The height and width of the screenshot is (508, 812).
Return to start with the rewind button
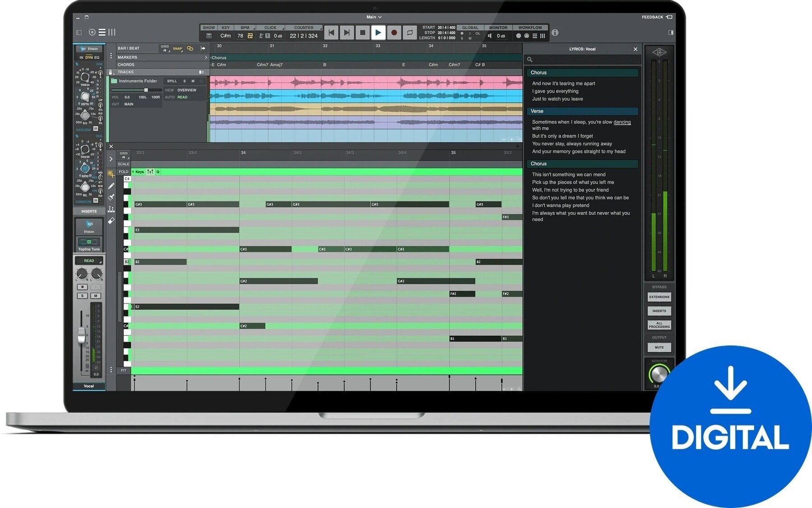coord(331,33)
